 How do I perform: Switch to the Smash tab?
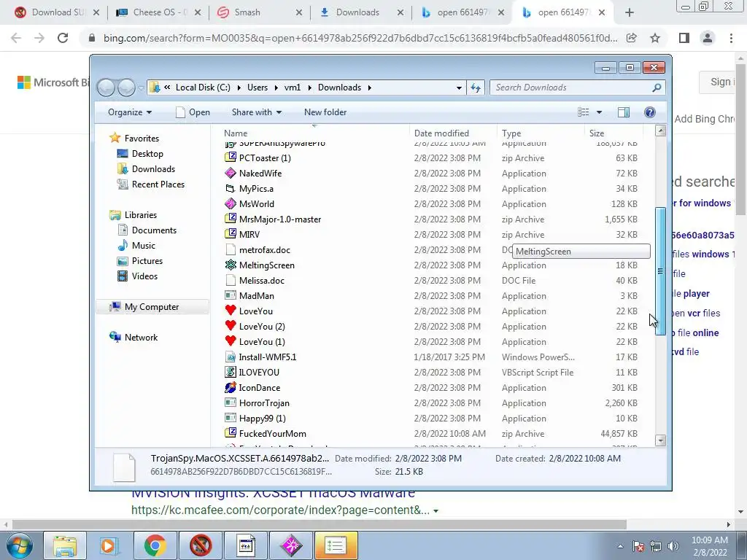(260, 13)
